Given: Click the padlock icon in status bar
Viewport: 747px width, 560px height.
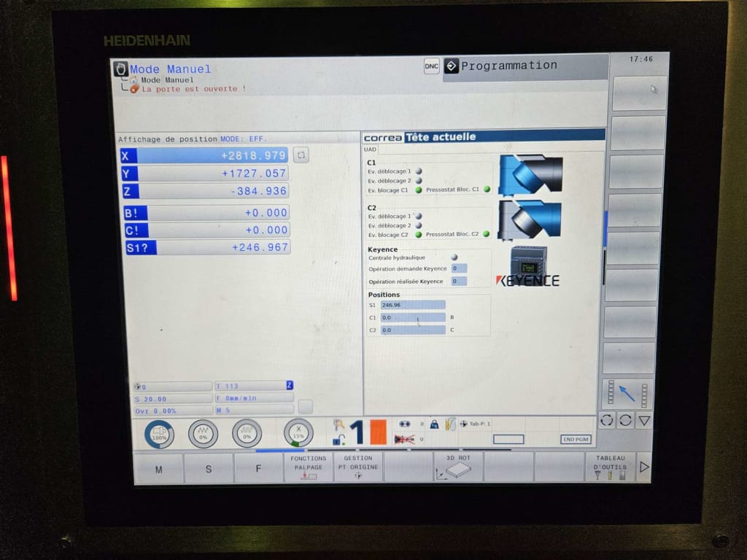Looking at the screenshot, I should (433, 424).
